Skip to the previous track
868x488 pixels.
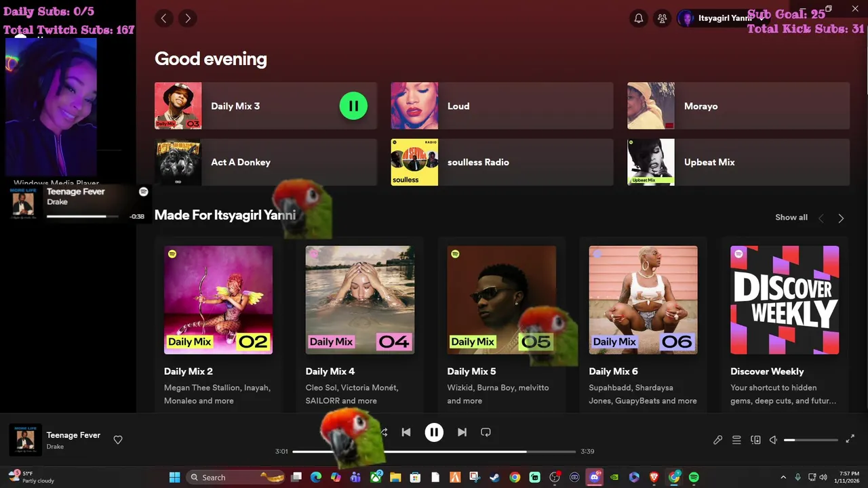click(406, 432)
